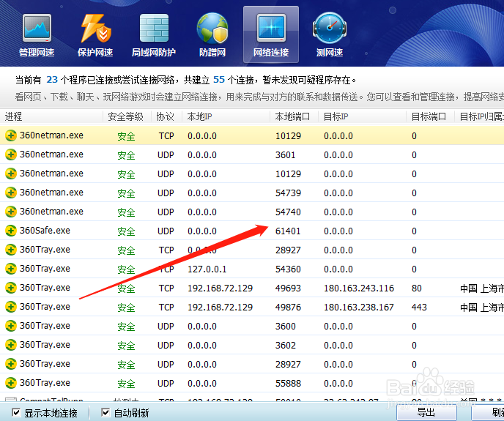
Task: Expand 360Tray.exe row with port 3600
Action: [x=10, y=326]
